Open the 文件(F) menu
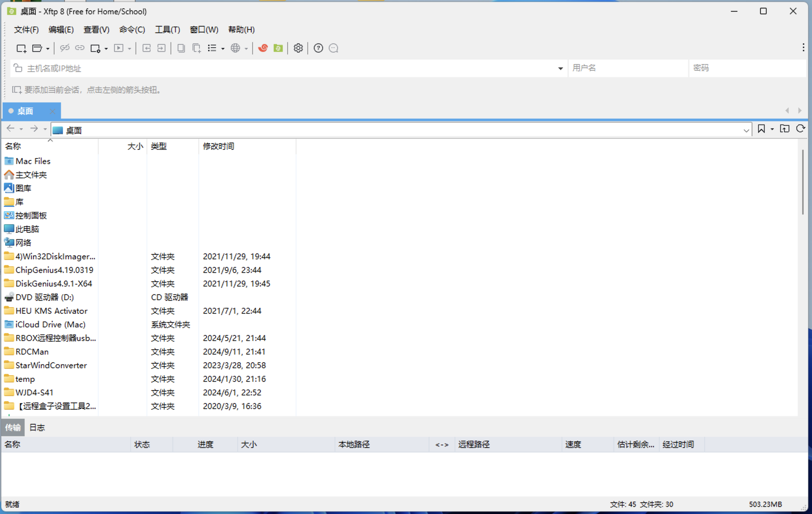The image size is (812, 514). 26,30
